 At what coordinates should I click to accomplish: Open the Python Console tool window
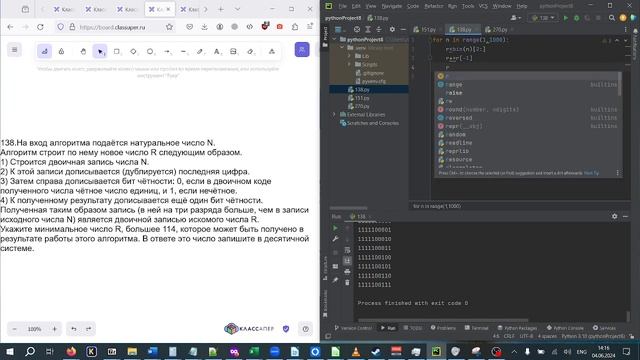pyautogui.click(x=565, y=328)
